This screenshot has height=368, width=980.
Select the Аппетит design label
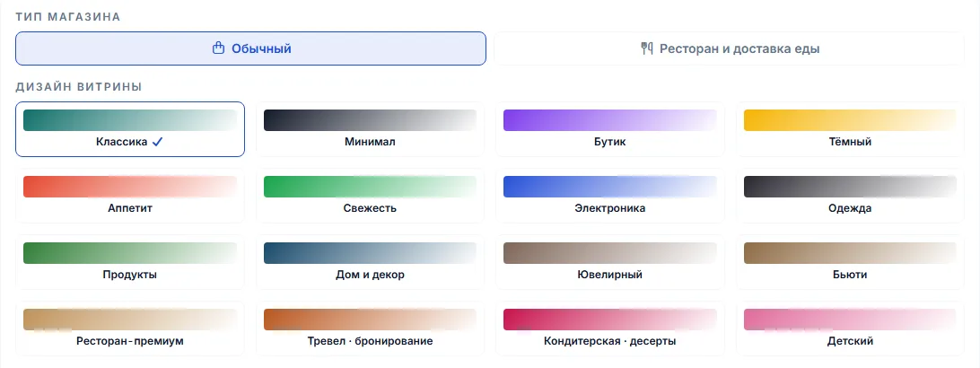130,208
